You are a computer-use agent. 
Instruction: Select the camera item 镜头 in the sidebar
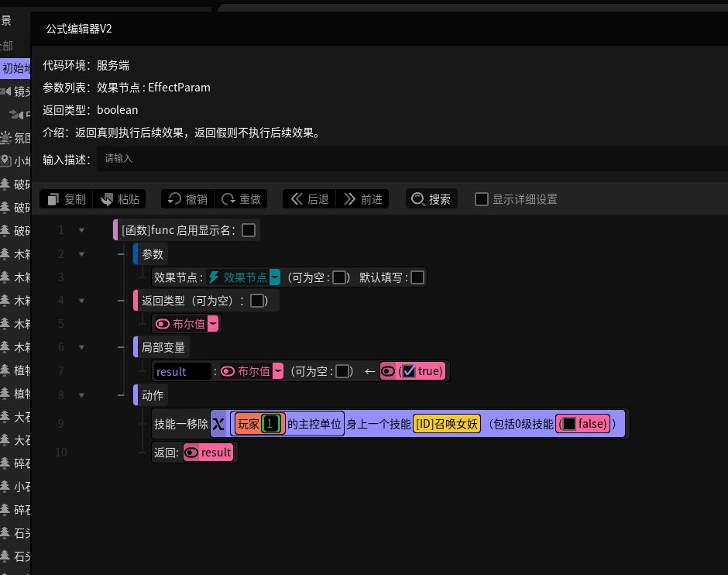pos(22,91)
